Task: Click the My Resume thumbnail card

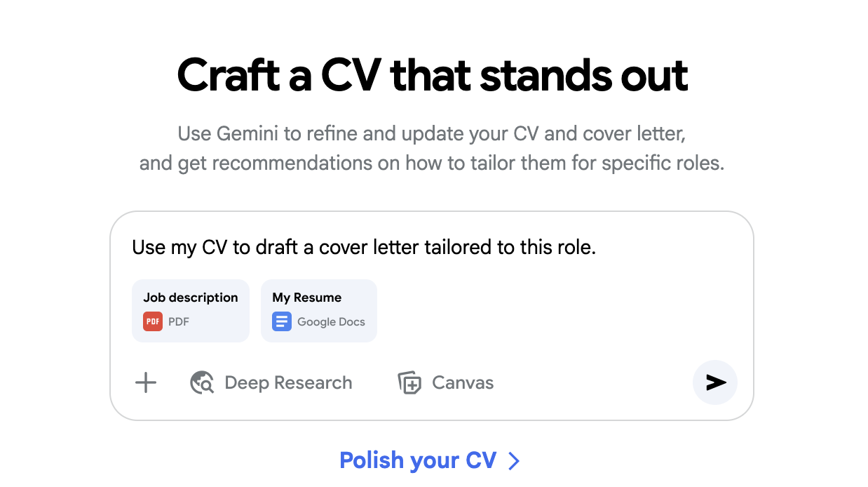Action: pos(318,310)
